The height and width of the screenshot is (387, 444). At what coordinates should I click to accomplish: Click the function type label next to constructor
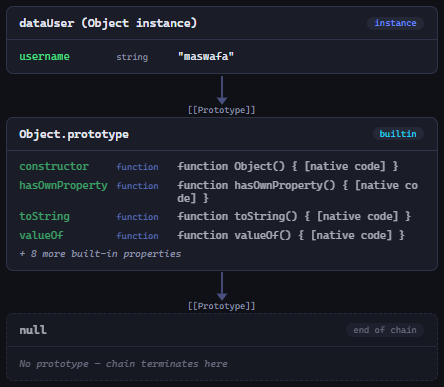coord(137,167)
